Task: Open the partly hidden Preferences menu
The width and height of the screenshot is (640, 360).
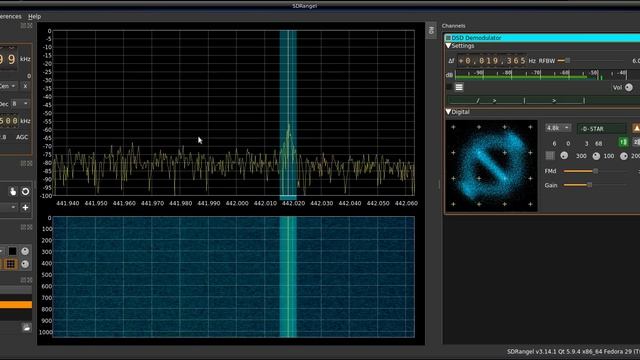Action: [11, 16]
